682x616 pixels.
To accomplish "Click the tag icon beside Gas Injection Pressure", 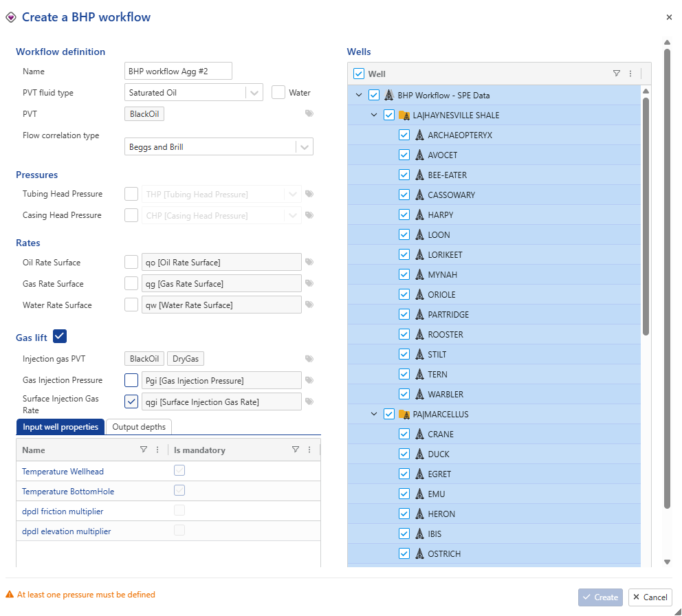I will tap(309, 380).
